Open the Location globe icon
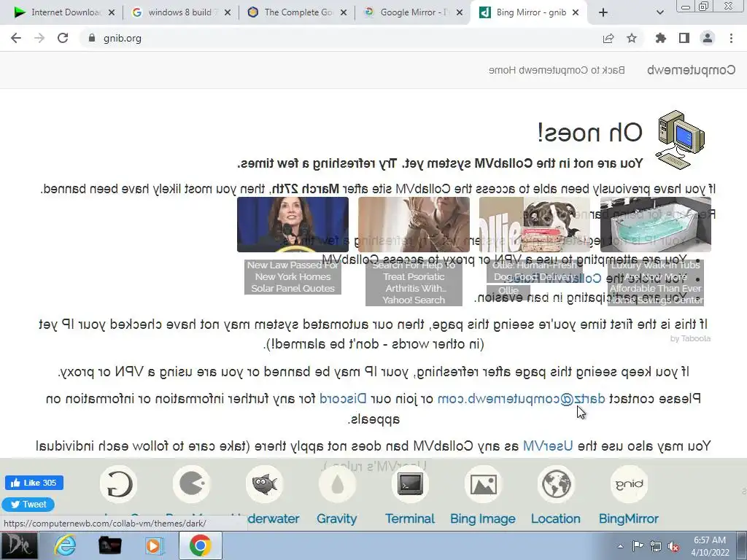 [x=556, y=484]
